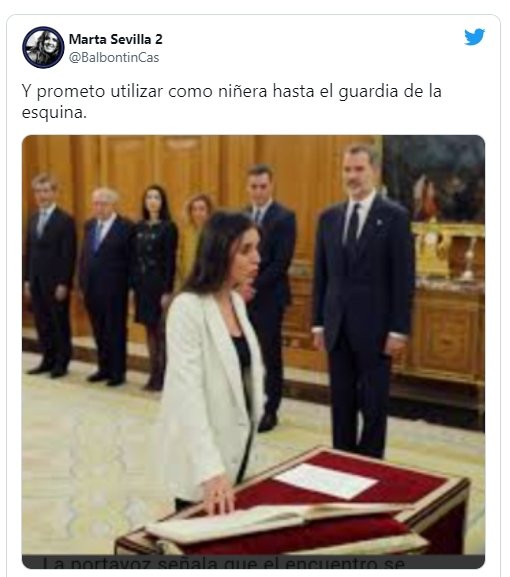This screenshot has width=510, height=577.
Task: Open the @BalbontinCas handle link
Action: (114, 57)
